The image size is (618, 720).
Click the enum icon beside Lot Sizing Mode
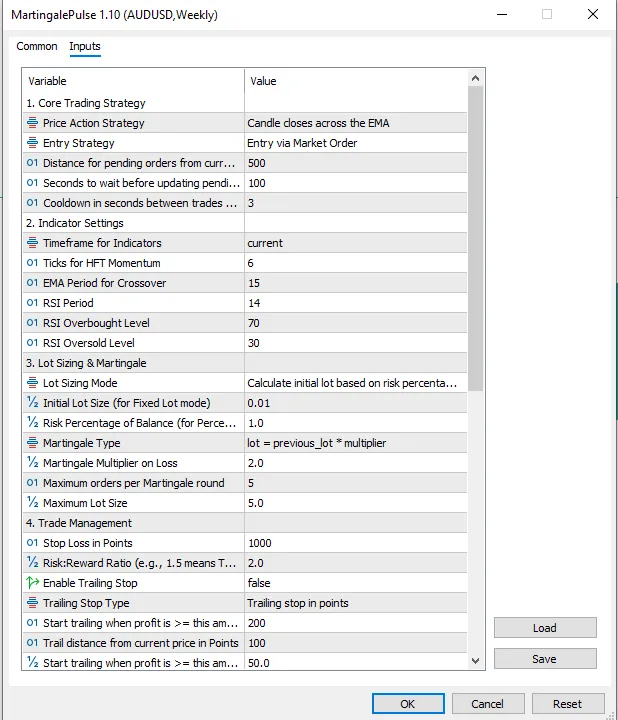(32, 382)
